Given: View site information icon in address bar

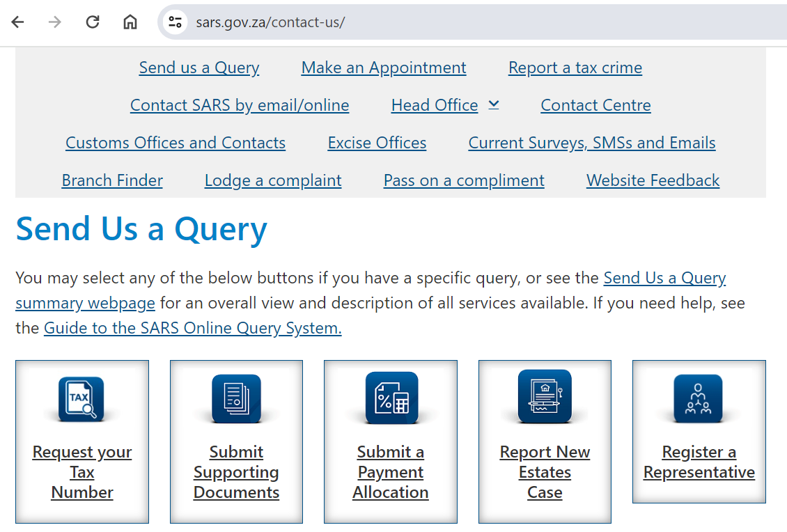Looking at the screenshot, I should 176,22.
